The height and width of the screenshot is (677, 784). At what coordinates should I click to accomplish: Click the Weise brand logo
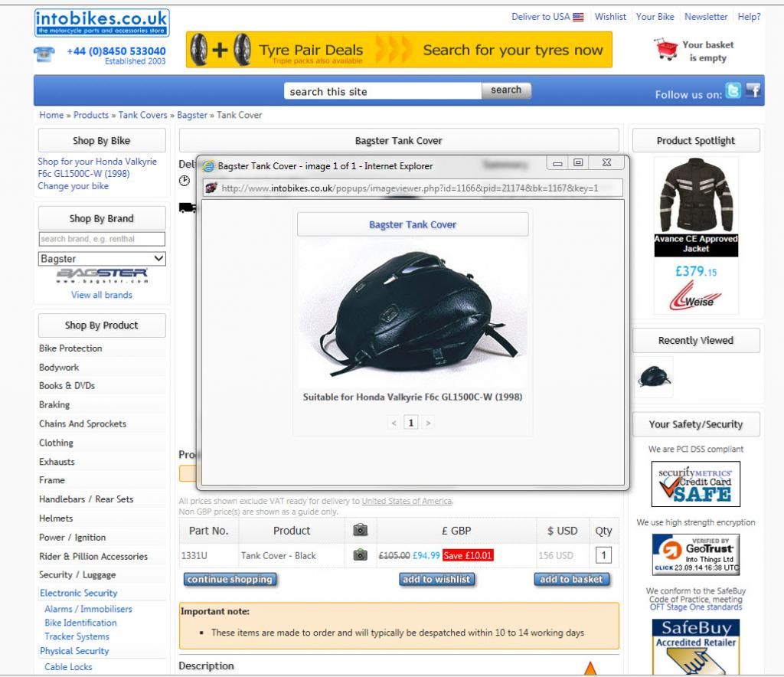(x=695, y=296)
